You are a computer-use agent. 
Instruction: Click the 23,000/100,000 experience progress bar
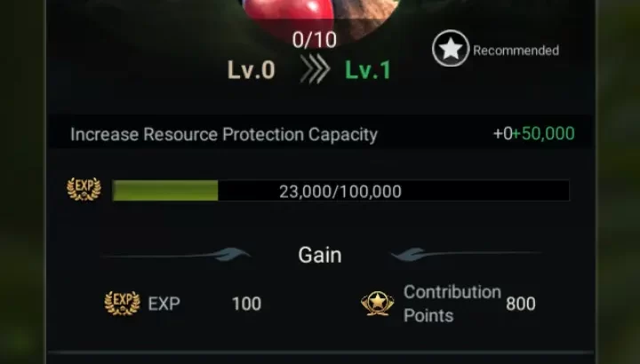pyautogui.click(x=340, y=191)
